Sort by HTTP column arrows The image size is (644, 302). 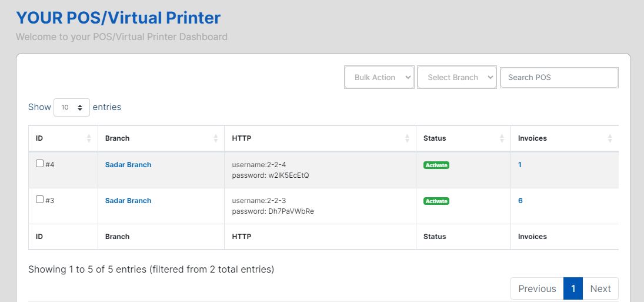click(408, 138)
